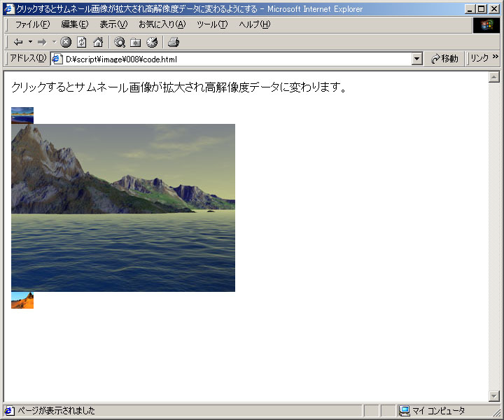Viewport: 504px width, 420px height.
Task: Open the Search toolbar icon
Action: click(120, 42)
